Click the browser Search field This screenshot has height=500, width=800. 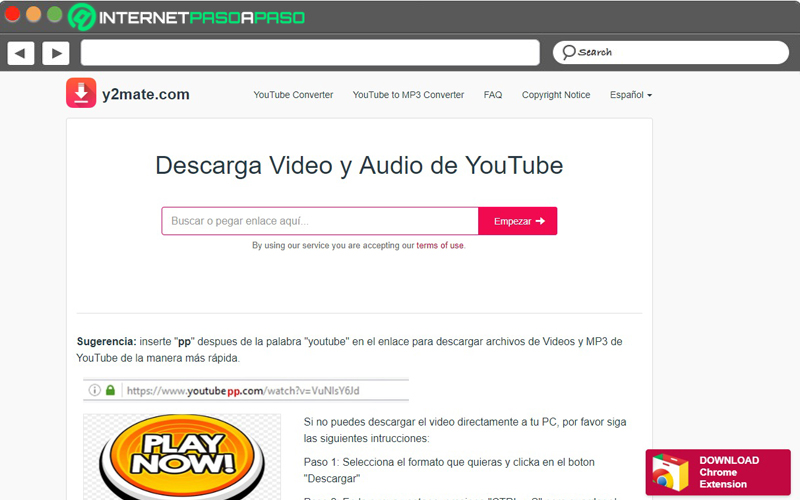[670, 53]
